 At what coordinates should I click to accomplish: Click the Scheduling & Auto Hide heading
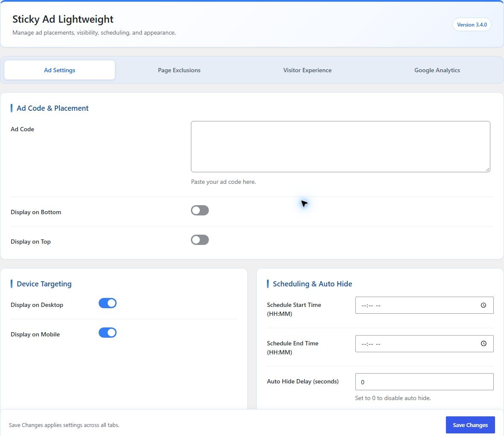tap(312, 284)
